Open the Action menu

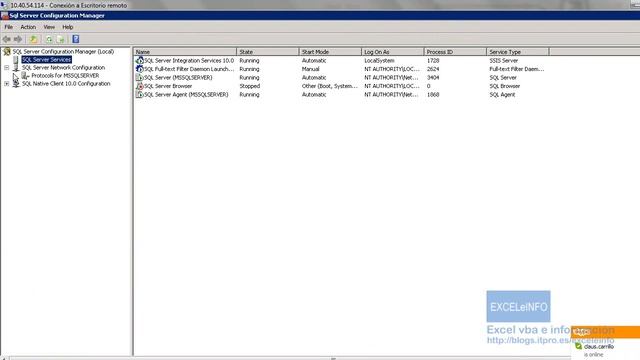(28, 27)
